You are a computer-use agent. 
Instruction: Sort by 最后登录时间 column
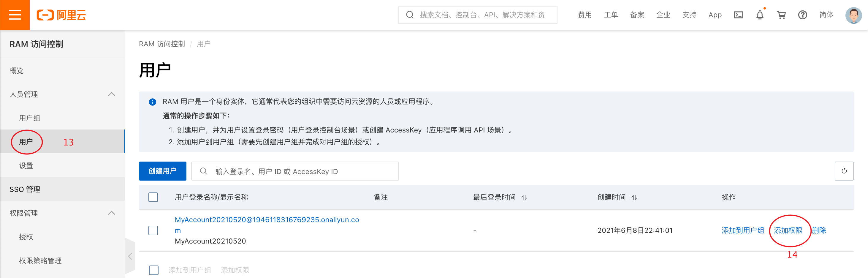coord(524,198)
